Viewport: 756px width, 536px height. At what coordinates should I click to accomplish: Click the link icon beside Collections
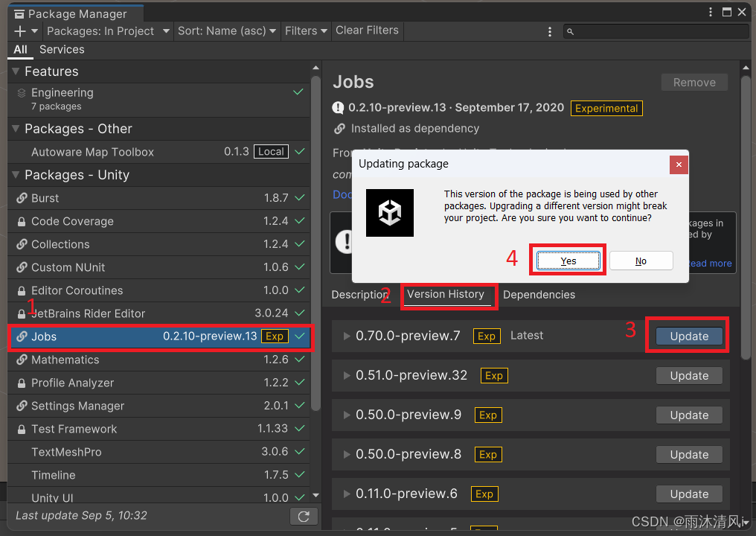22,245
